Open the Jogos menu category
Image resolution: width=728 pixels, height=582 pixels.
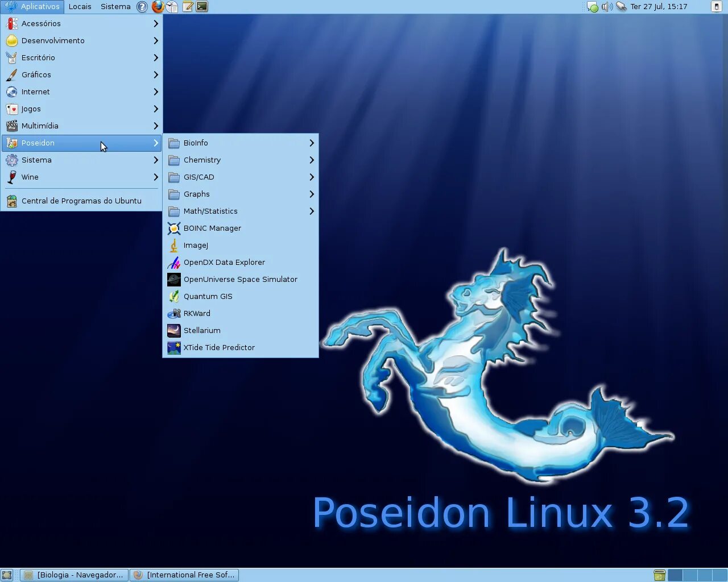point(81,109)
